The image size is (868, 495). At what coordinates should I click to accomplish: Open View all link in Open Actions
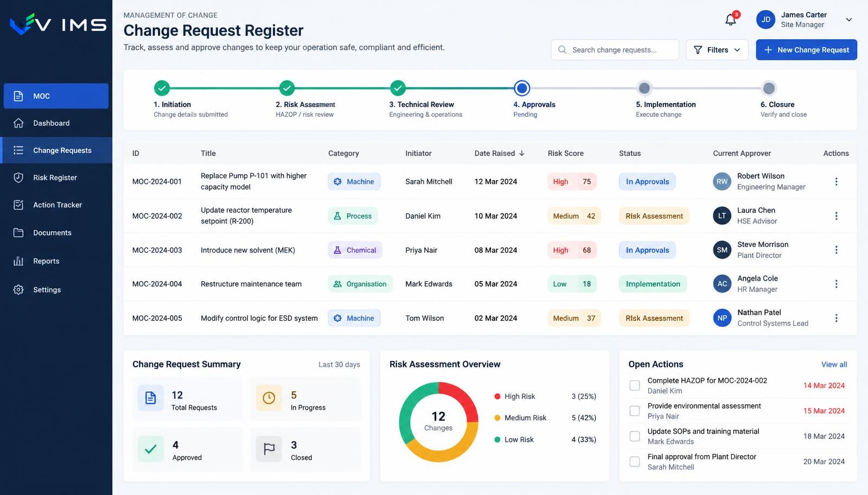(x=834, y=365)
